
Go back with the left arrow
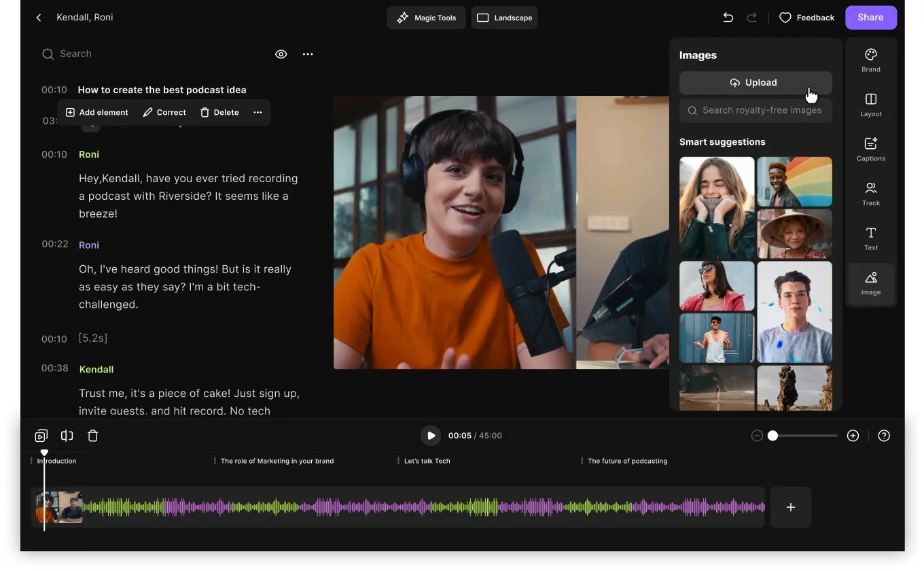coord(39,18)
